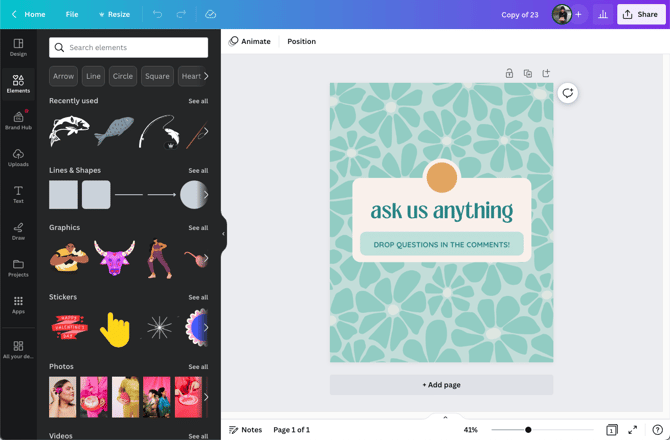Screen dimensions: 670x440
Task: Select the Square suggestion chip
Action: click(157, 76)
